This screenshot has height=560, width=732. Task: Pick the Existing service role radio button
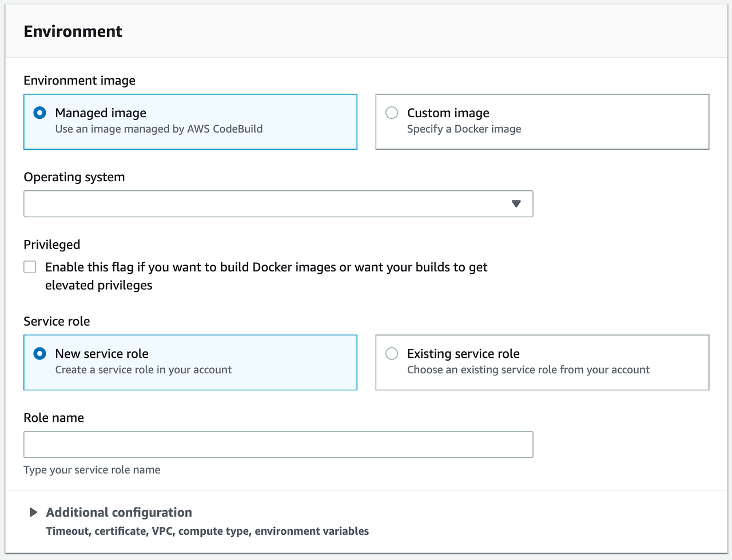pyautogui.click(x=392, y=354)
